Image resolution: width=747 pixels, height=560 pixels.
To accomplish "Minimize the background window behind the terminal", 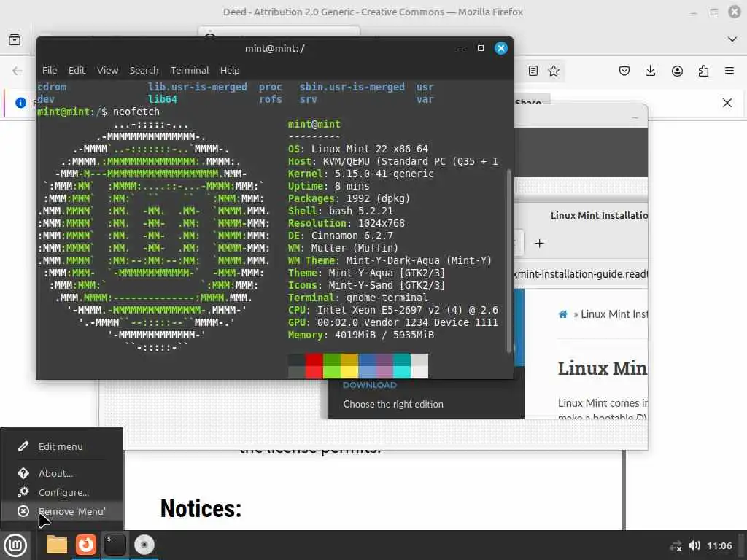I will (x=635, y=117).
